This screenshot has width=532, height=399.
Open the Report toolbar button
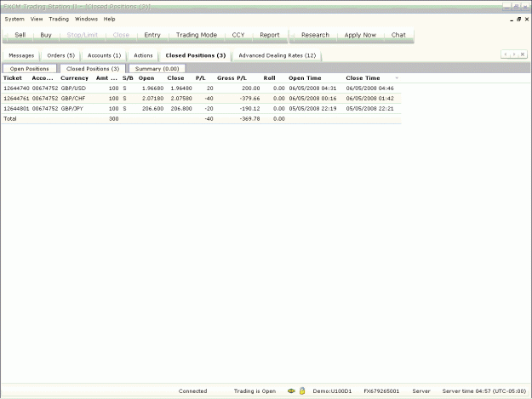pyautogui.click(x=270, y=35)
